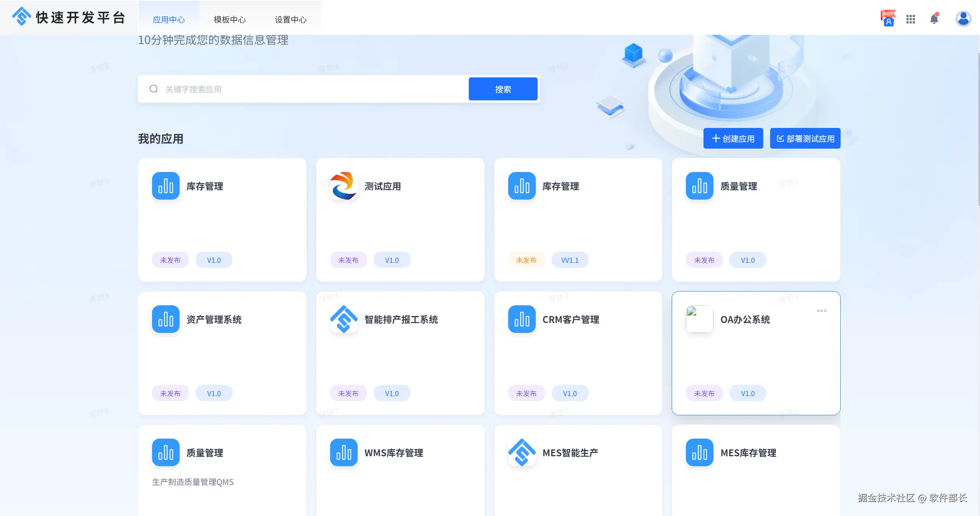This screenshot has width=980, height=516.
Task: Click the WV1.1 version tag on 库存管理
Action: [570, 260]
